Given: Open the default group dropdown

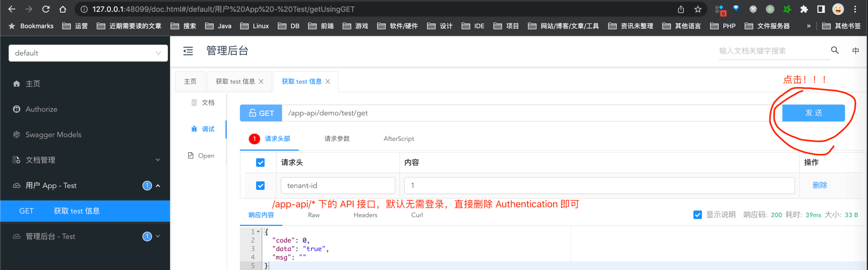Looking at the screenshot, I should (88, 53).
